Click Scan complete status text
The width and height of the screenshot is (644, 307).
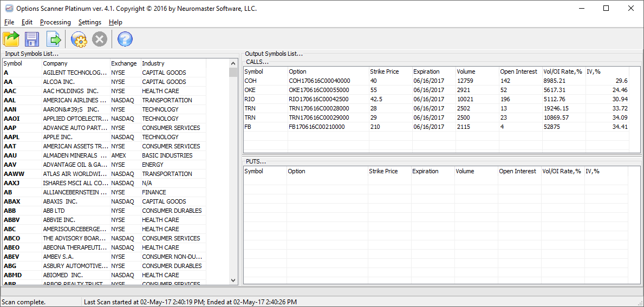[24, 302]
